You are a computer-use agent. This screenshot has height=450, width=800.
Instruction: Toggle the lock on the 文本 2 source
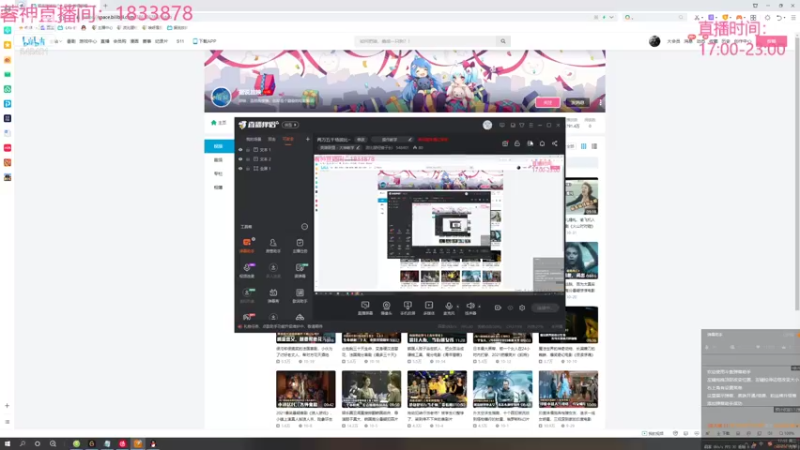tap(248, 159)
